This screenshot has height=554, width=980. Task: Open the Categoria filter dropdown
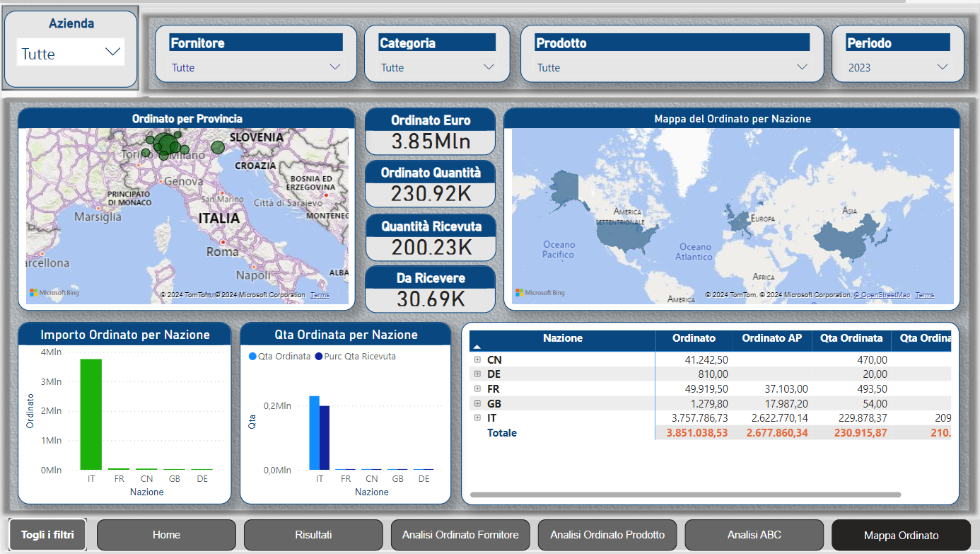[x=437, y=67]
